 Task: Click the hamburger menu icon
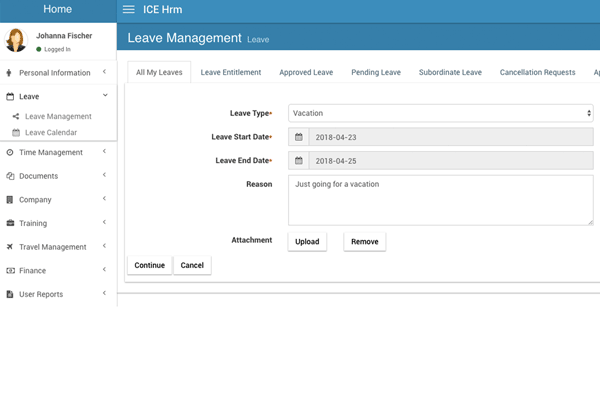pos(128,9)
